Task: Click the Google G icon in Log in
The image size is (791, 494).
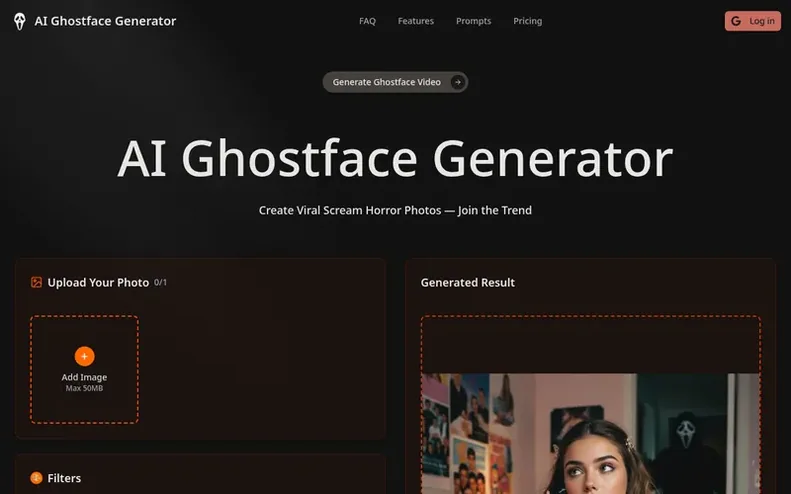Action: pyautogui.click(x=736, y=21)
